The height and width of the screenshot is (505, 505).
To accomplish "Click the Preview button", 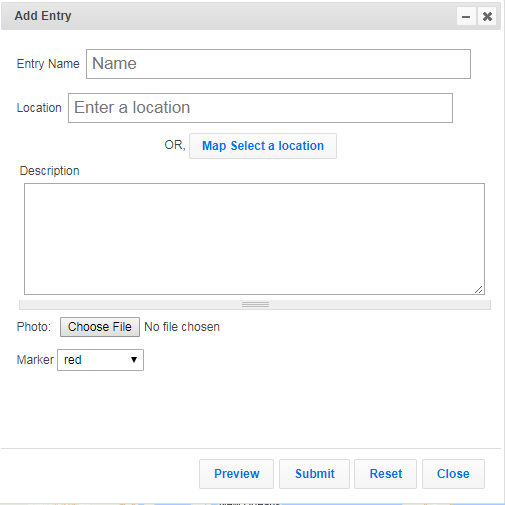I will (x=236, y=474).
